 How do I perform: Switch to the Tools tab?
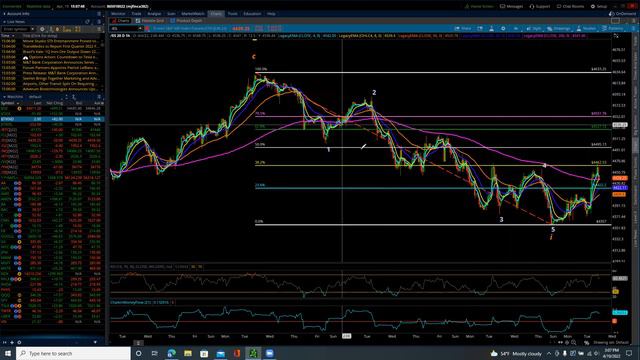(233, 13)
